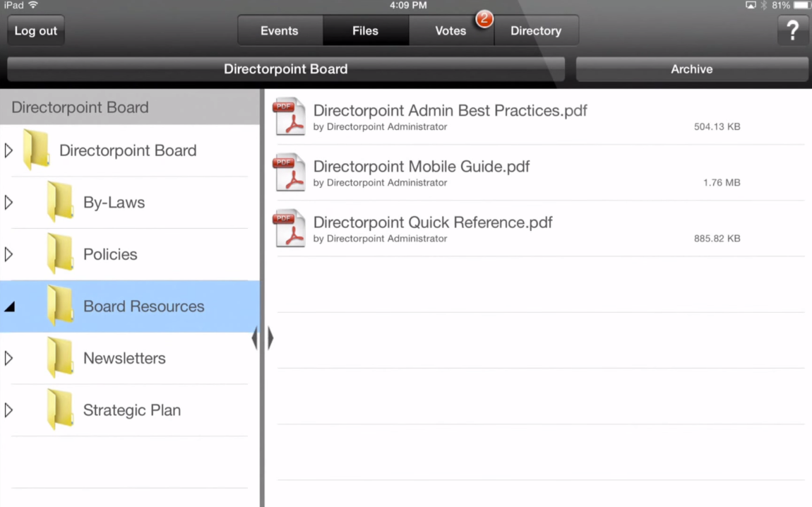The image size is (812, 507).
Task: Click the Directorpoint Board header button
Action: pos(286,69)
